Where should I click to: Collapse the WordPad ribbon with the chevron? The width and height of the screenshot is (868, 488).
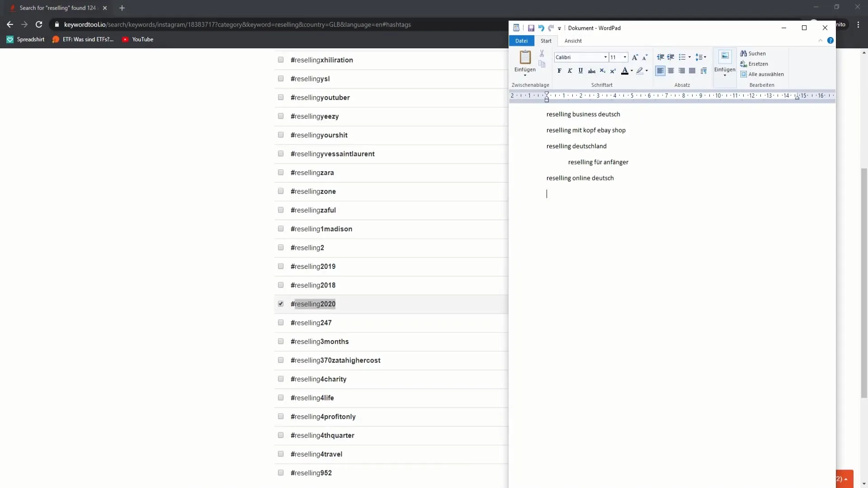[x=820, y=41]
